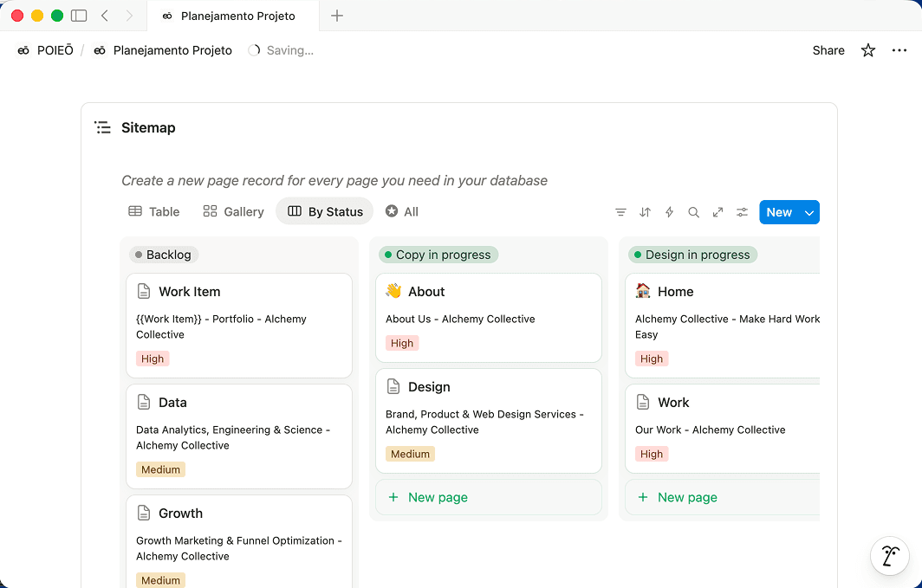Click the waving hand About icon
922x588 pixels.
393,291
